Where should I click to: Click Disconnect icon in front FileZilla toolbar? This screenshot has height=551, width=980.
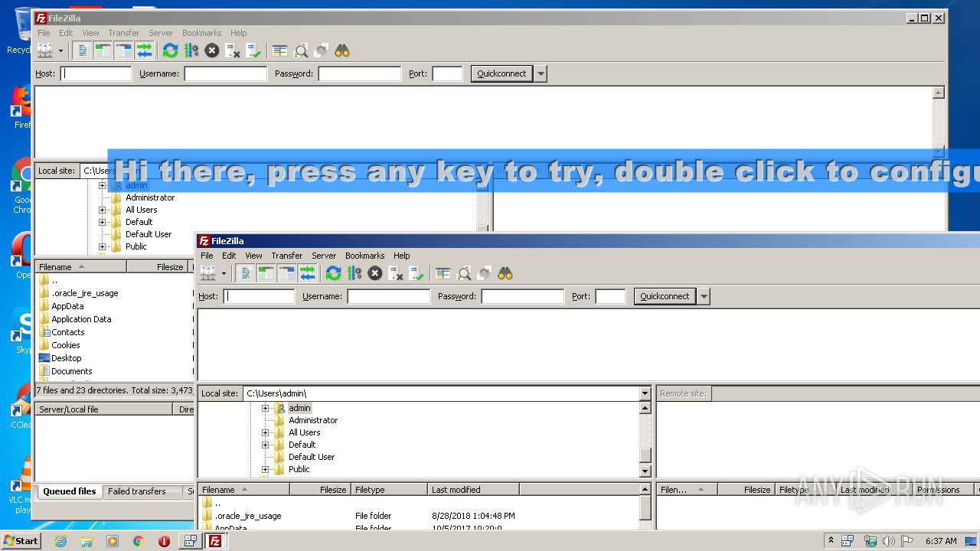click(395, 273)
